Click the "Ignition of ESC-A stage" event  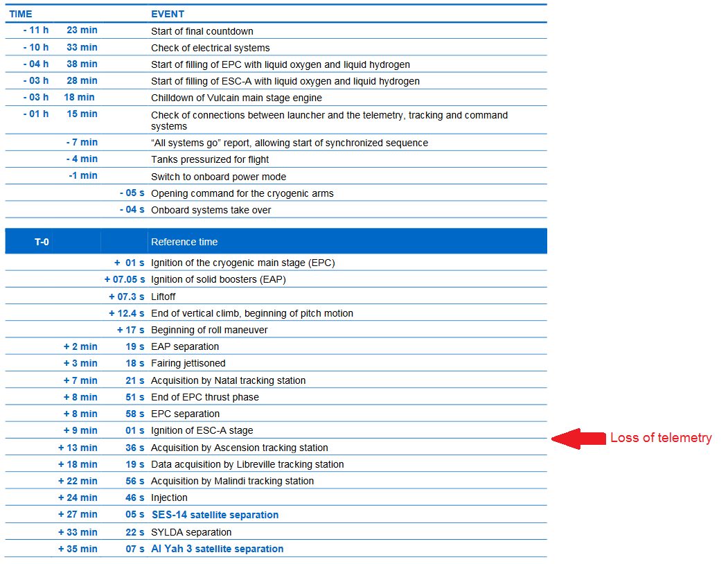(202, 430)
